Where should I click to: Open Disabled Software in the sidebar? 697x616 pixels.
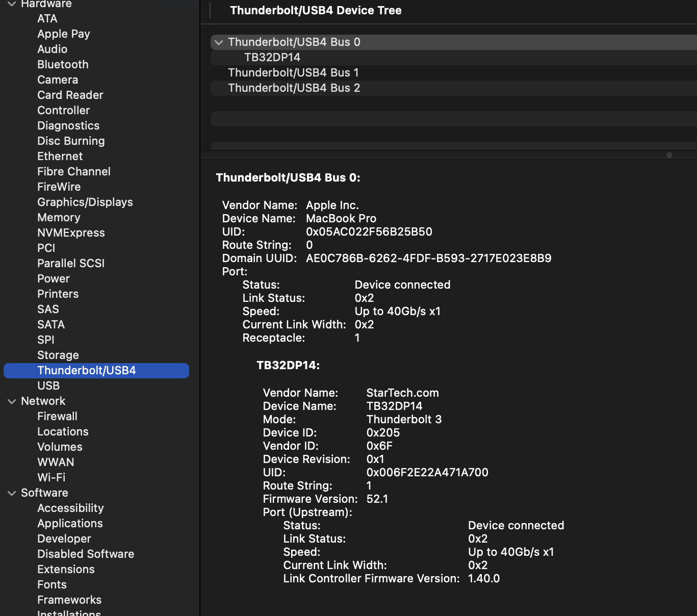[x=86, y=554]
